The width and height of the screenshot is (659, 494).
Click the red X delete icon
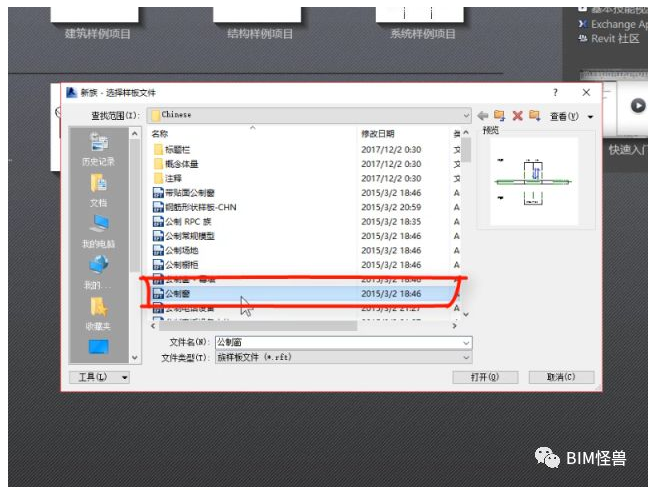click(x=517, y=116)
